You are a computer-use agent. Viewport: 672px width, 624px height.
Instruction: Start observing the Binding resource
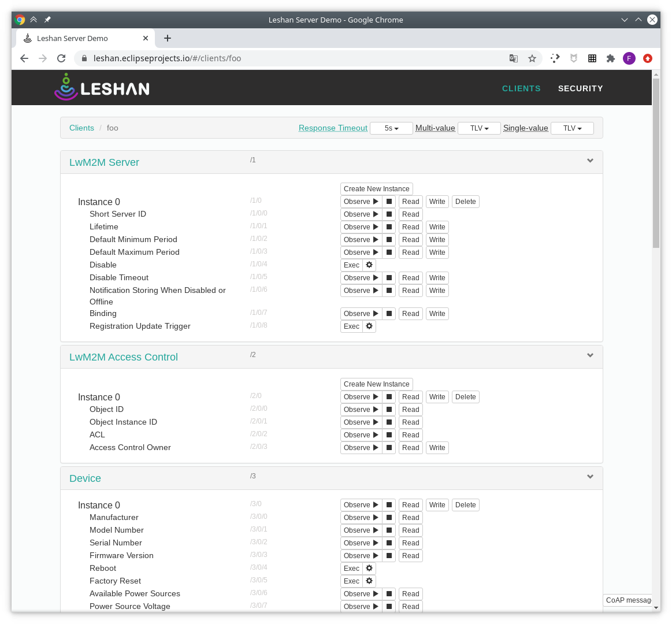(x=361, y=314)
